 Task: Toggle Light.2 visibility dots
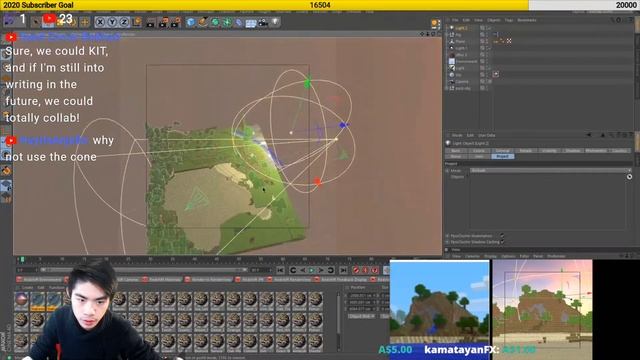coord(487,28)
